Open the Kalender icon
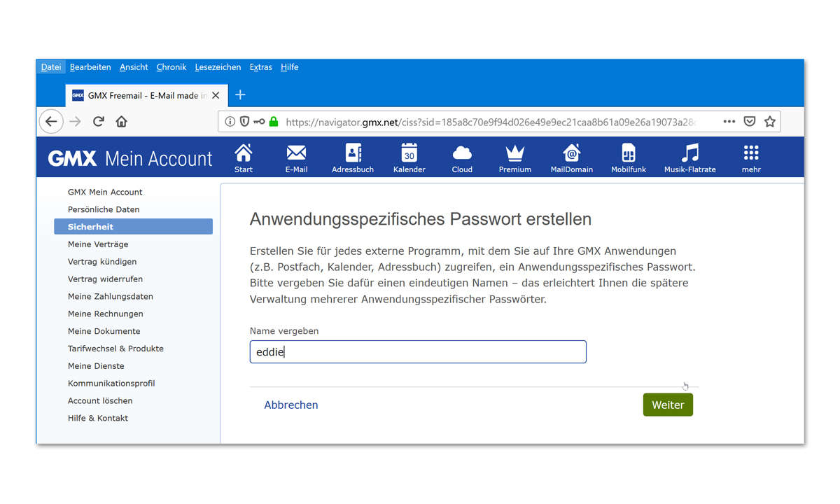The height and width of the screenshot is (504, 840). click(x=409, y=153)
